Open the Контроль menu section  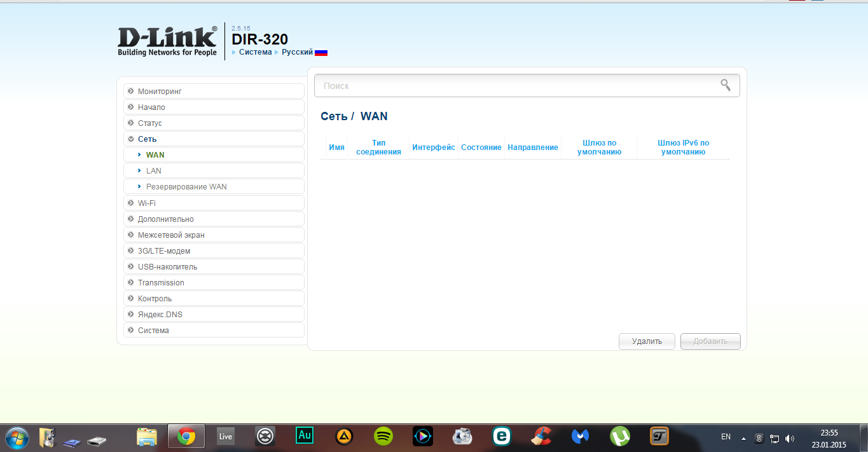[x=214, y=298]
